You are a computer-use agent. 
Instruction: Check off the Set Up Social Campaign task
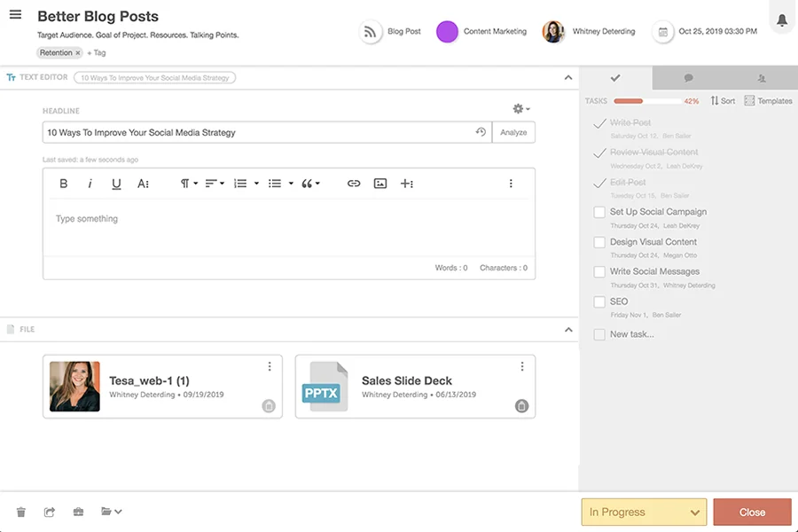click(x=599, y=212)
